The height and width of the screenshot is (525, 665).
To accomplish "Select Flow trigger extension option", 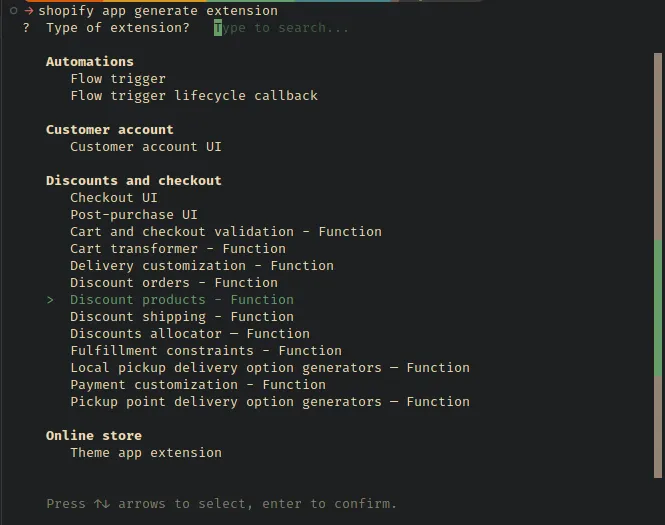I will pyautogui.click(x=118, y=79).
